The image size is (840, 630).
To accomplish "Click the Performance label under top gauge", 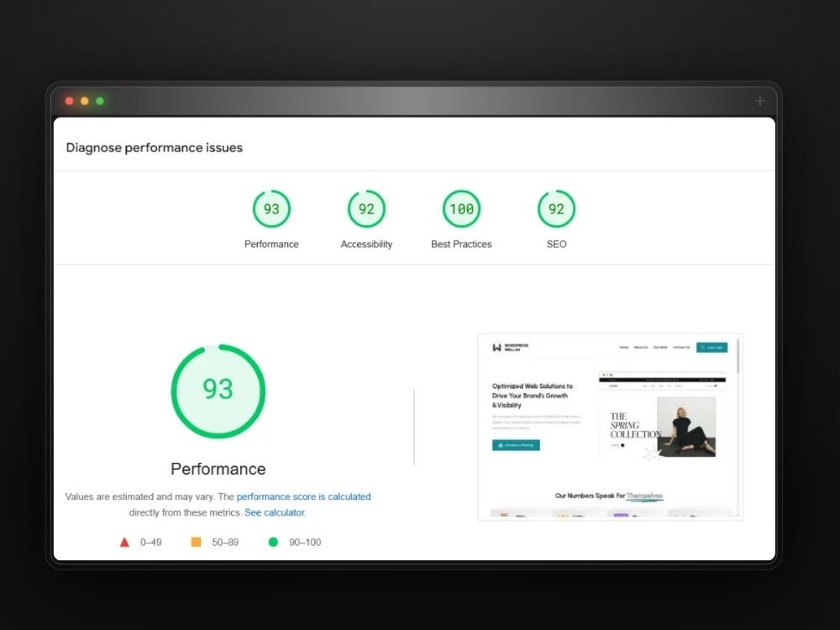I will coord(271,244).
